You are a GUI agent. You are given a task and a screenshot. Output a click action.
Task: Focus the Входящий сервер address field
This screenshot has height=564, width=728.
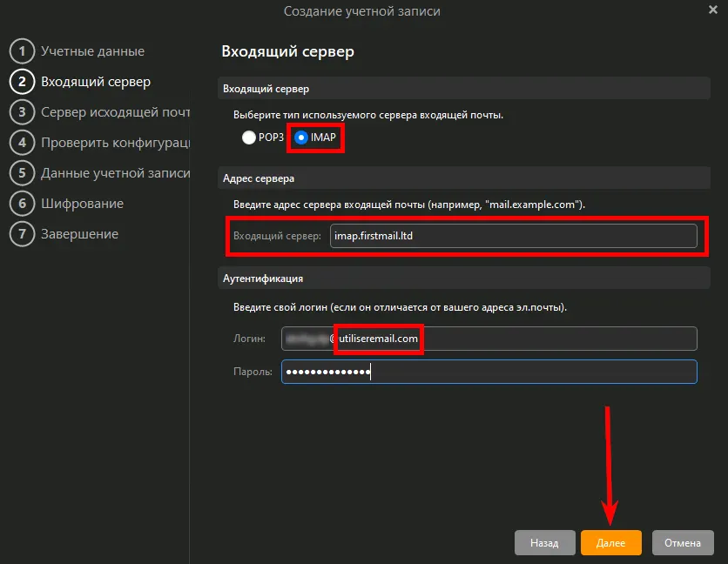(x=513, y=236)
